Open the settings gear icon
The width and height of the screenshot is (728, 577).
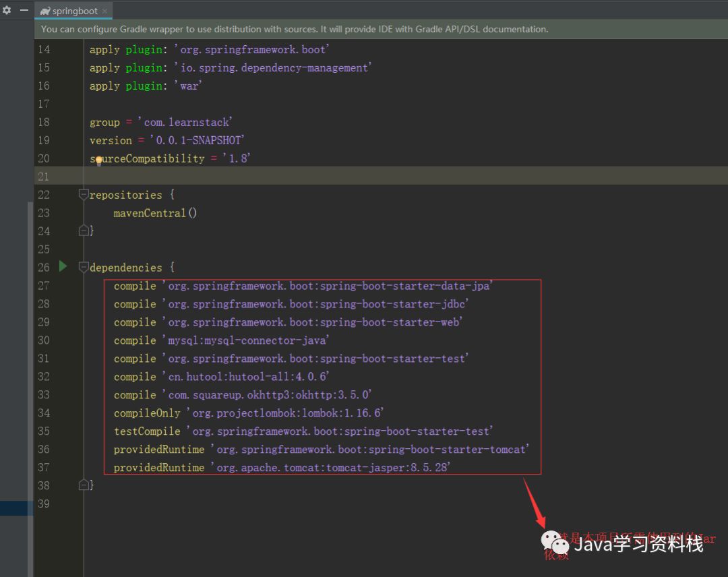7,9
